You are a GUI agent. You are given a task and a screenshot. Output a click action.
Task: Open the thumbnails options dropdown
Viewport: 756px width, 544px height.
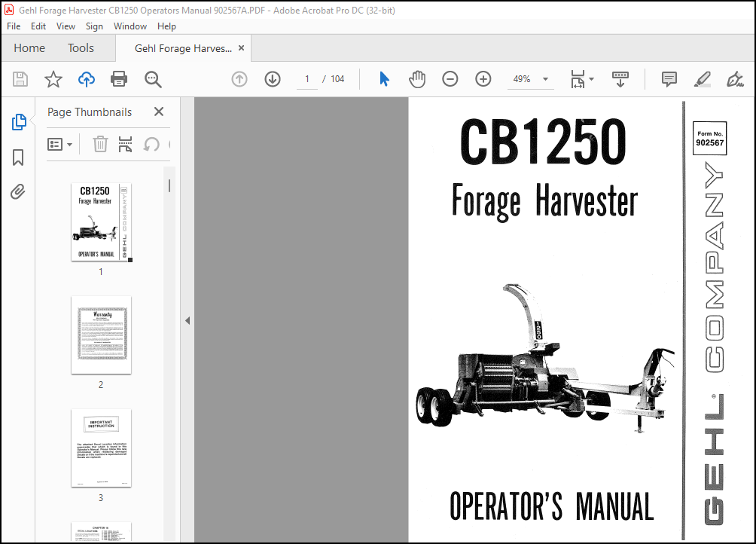(x=59, y=144)
